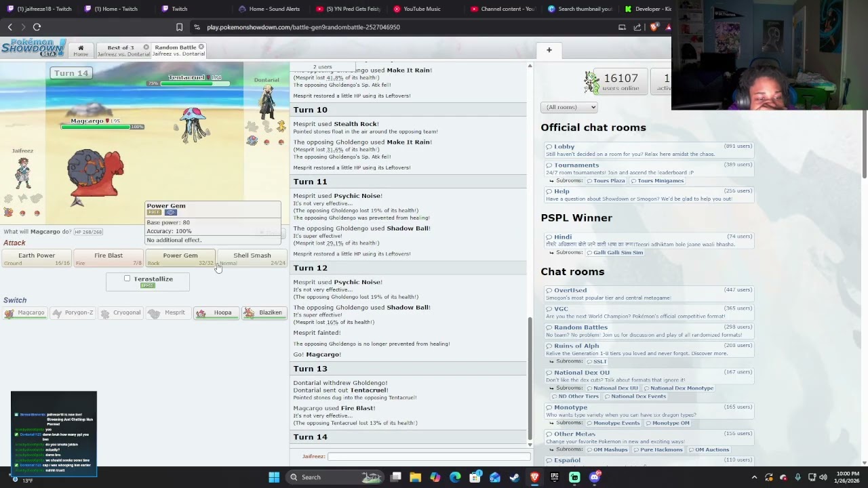
Task: Launch Microsoft Edge from taskbar
Action: click(x=455, y=477)
